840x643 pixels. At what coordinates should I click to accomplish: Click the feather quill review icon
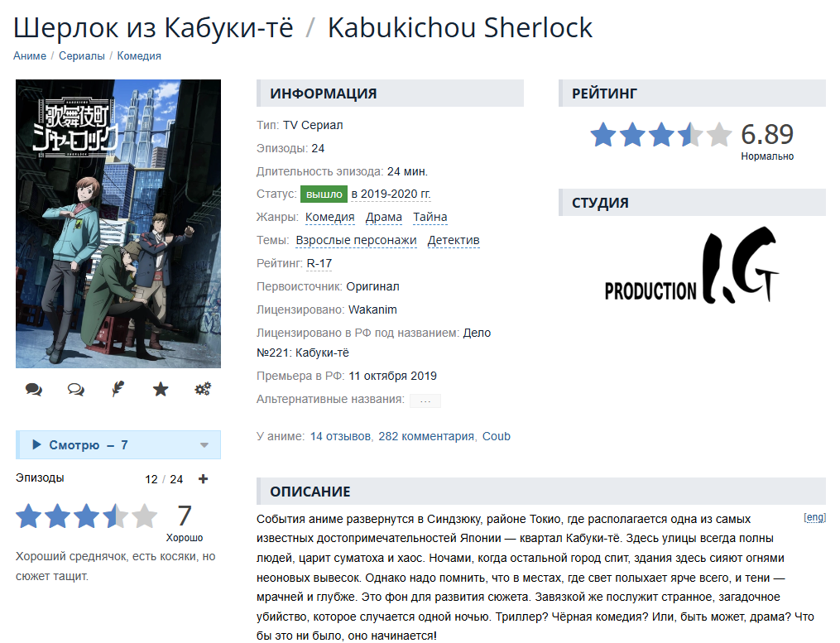tap(118, 388)
